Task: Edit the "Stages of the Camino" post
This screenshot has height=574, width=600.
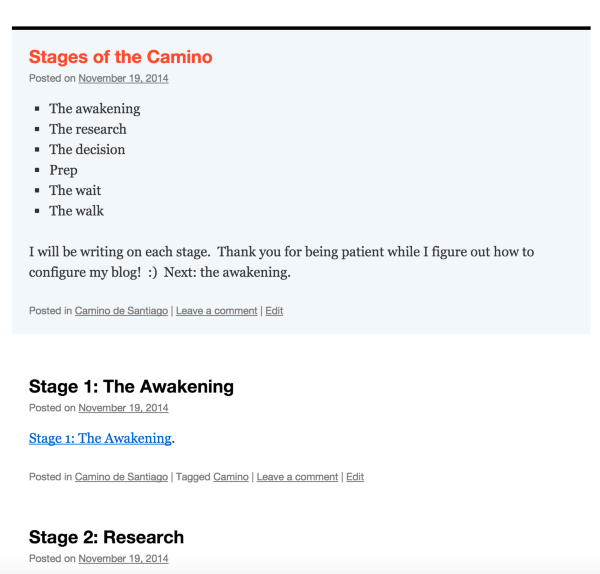Action: [274, 311]
